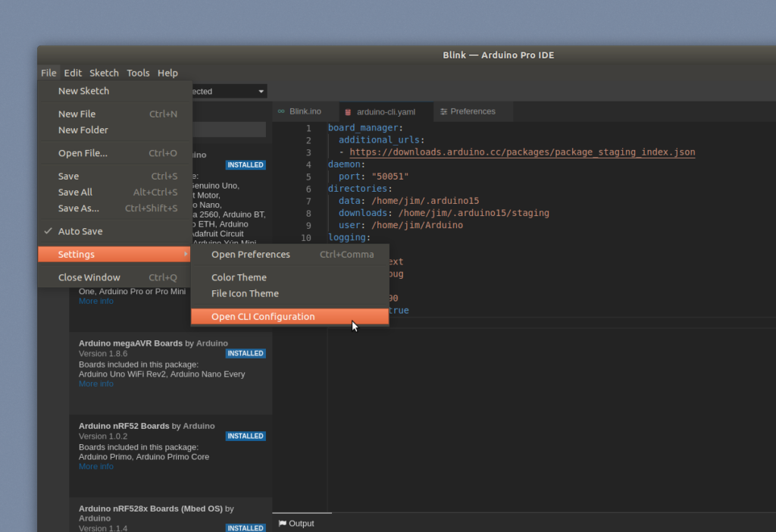Click Open CLI Configuration

tap(290, 317)
